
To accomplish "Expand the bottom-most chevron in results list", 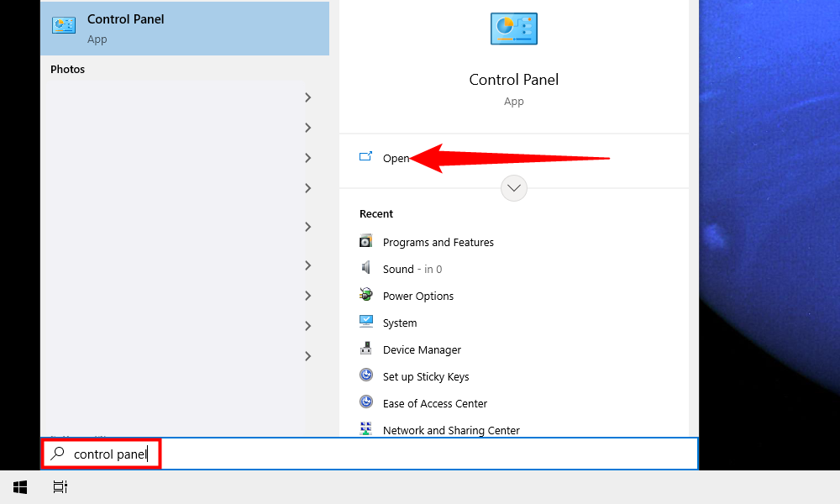I will click(x=307, y=356).
